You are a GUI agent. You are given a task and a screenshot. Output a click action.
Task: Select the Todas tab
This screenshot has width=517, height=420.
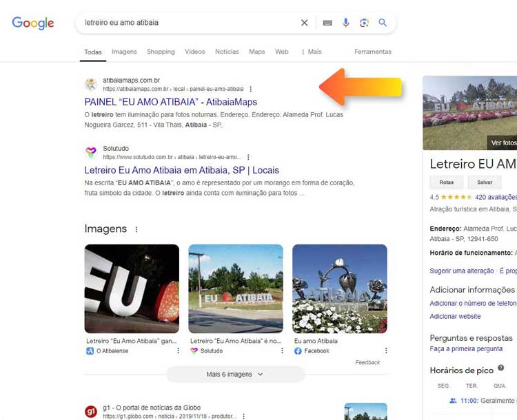(x=92, y=52)
